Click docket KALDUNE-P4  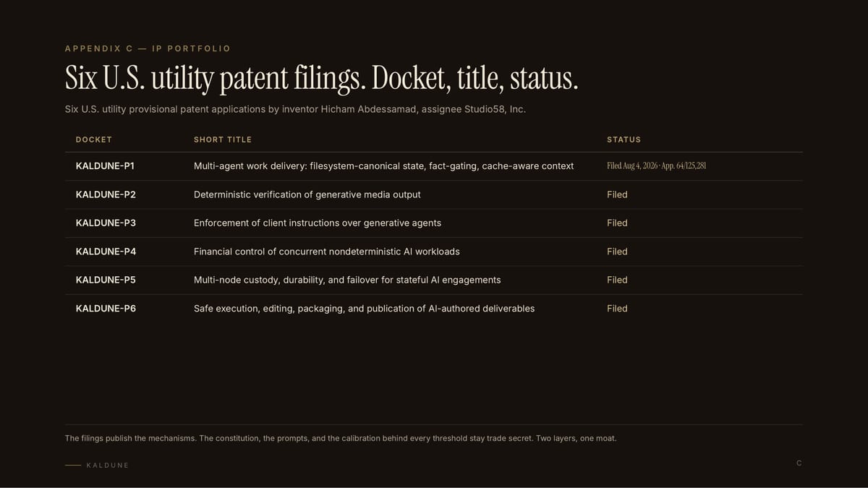(106, 252)
